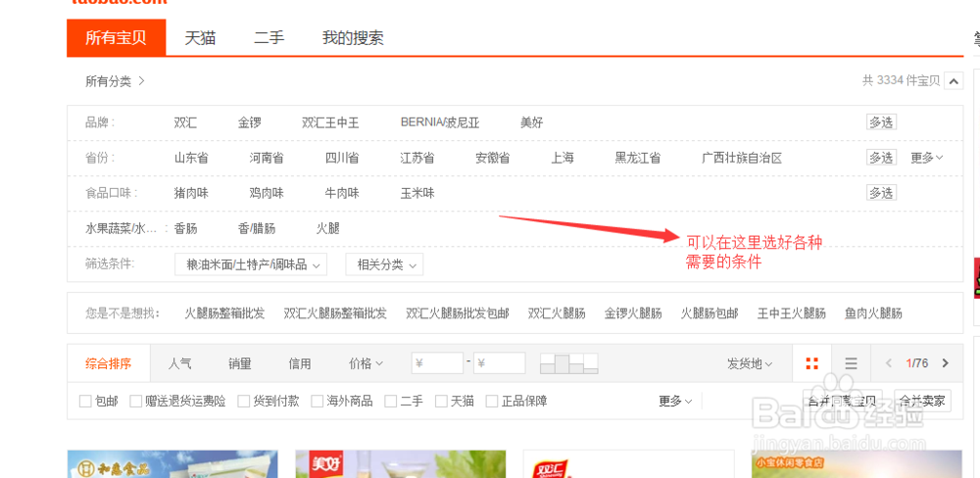Sort results by 人气
980x478 pixels.
click(180, 363)
